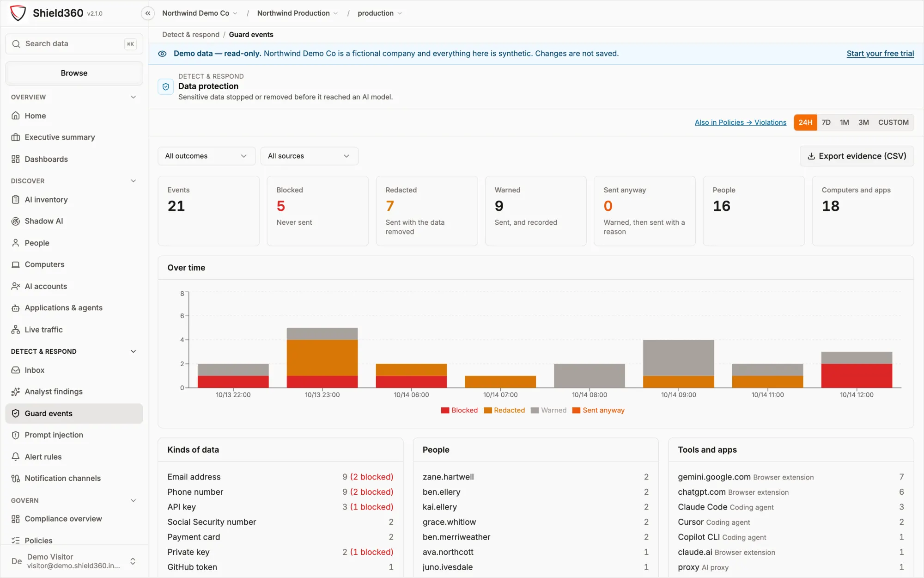
Task: Open the Computers page
Action: pyautogui.click(x=74, y=264)
